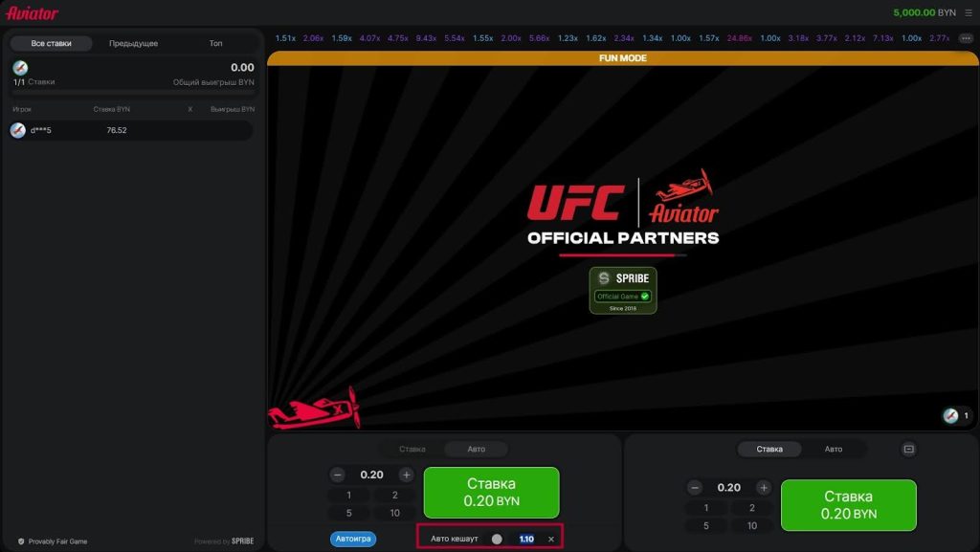The height and width of the screenshot is (552, 980).
Task: Decrease right bet amount with minus button
Action: click(695, 487)
